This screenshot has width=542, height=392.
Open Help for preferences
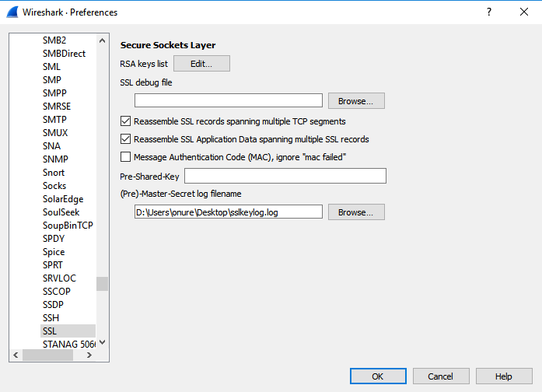click(504, 376)
